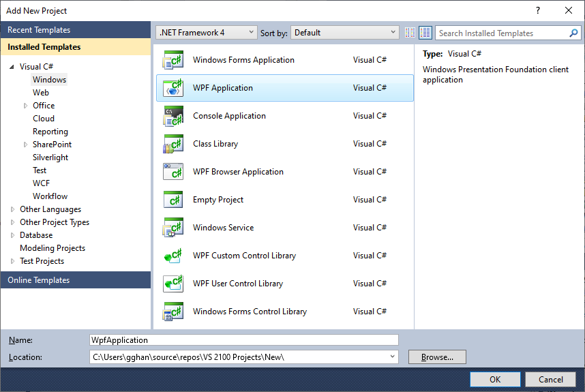Click the OK button
This screenshot has width=585, height=392.
[x=495, y=380]
